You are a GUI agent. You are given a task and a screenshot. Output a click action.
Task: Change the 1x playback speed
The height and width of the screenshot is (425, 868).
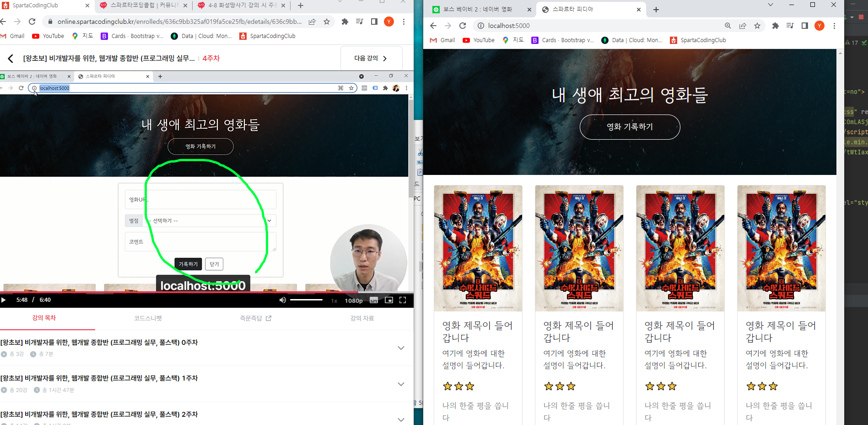334,300
